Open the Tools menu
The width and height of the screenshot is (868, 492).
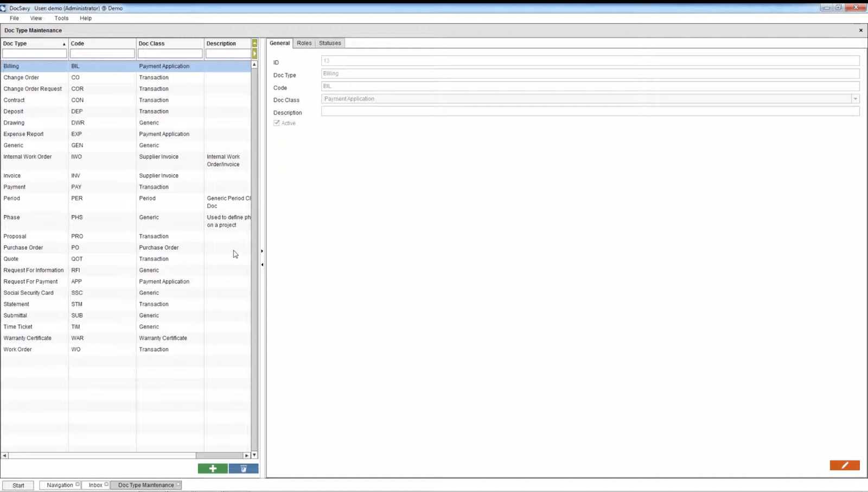click(x=61, y=18)
